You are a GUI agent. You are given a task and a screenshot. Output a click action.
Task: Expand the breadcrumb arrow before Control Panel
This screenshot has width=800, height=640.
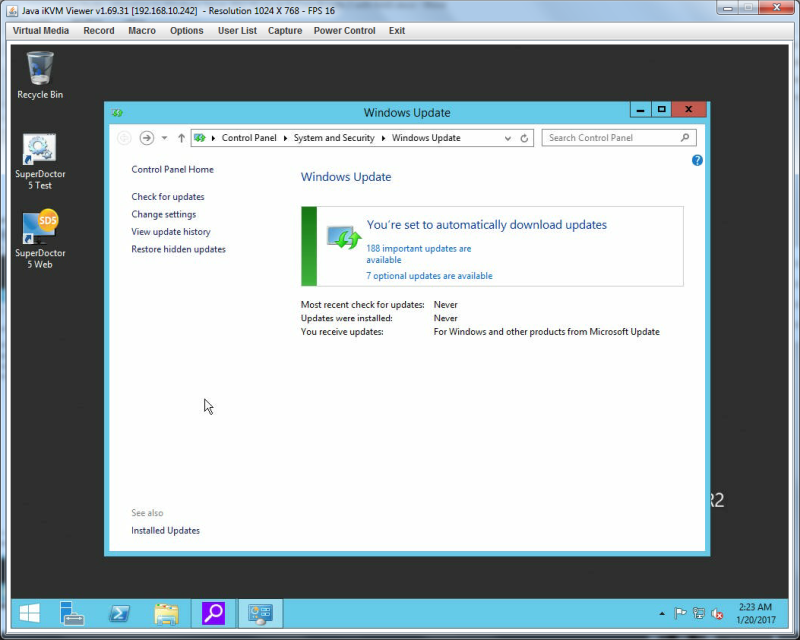coord(213,138)
